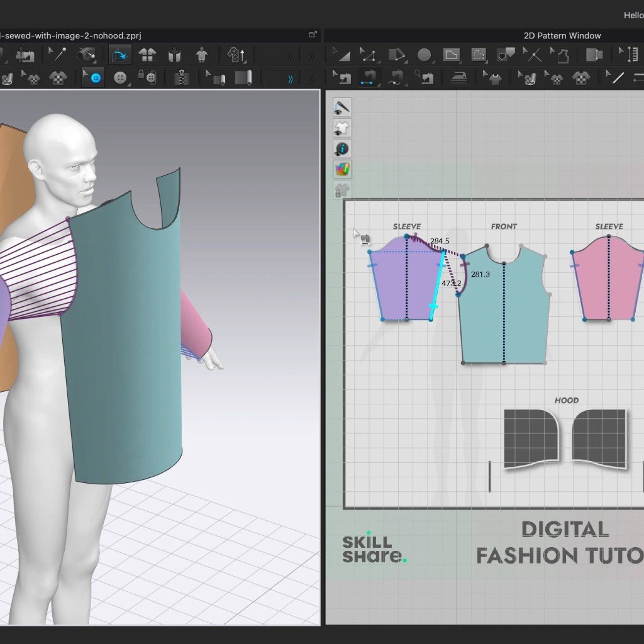Select the Free Sewing tool

[x=395, y=77]
